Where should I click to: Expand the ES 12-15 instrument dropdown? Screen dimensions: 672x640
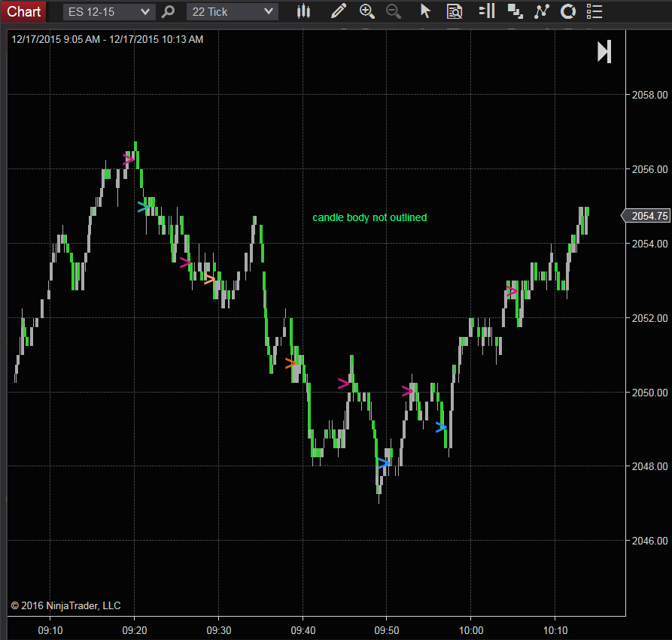[x=109, y=11]
